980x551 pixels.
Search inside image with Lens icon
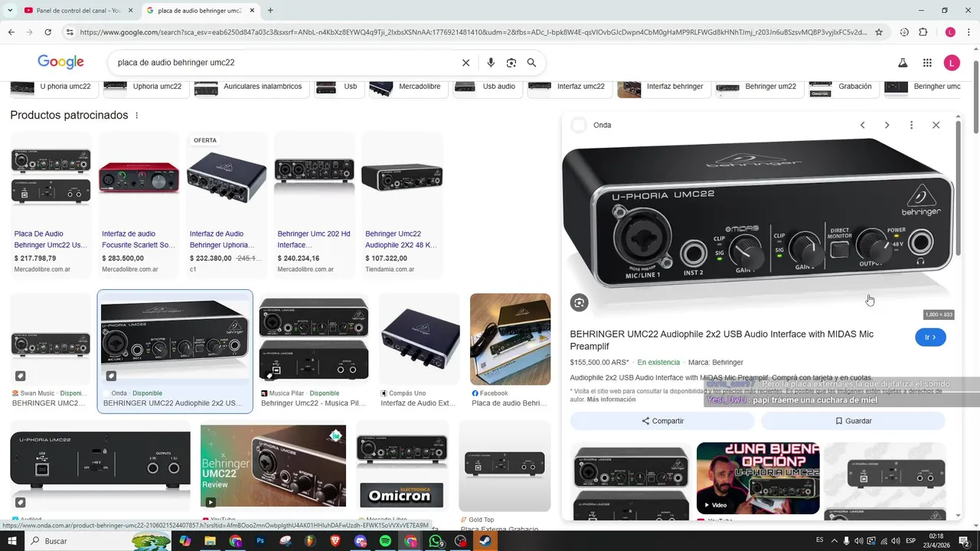pos(579,302)
